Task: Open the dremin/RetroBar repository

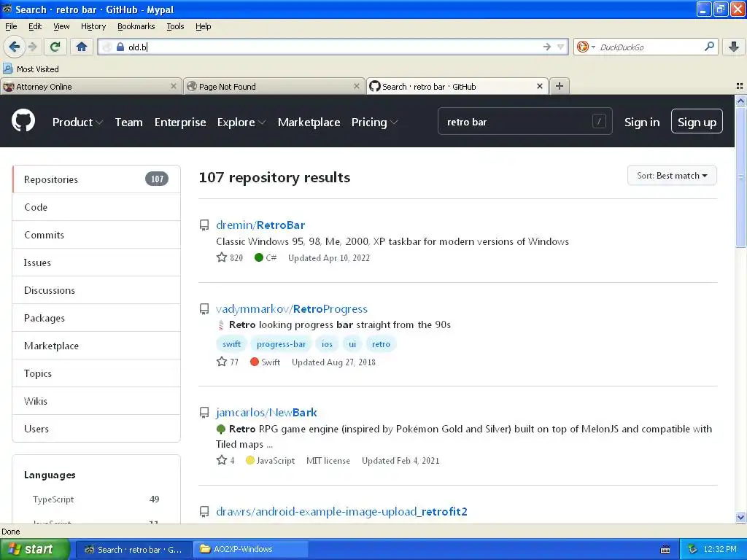Action: click(260, 225)
